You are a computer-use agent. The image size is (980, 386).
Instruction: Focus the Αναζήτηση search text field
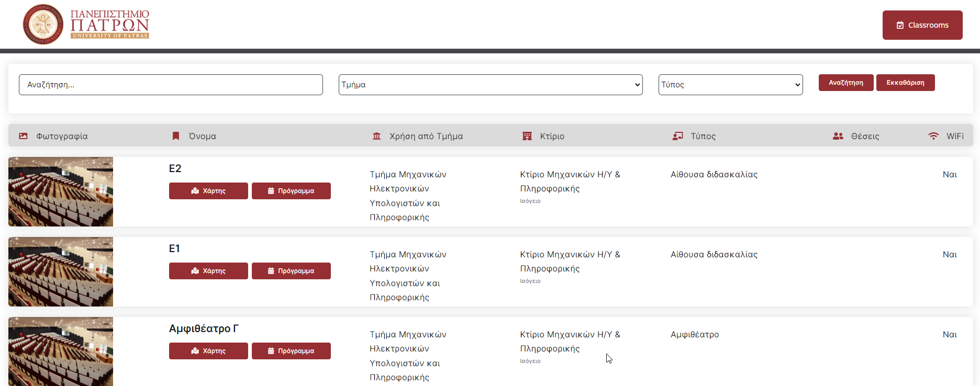click(x=171, y=85)
